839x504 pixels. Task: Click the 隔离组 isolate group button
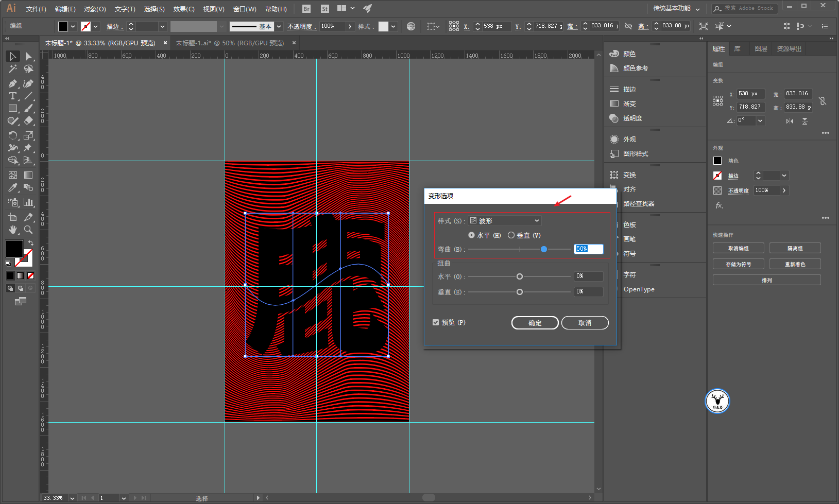pyautogui.click(x=795, y=248)
